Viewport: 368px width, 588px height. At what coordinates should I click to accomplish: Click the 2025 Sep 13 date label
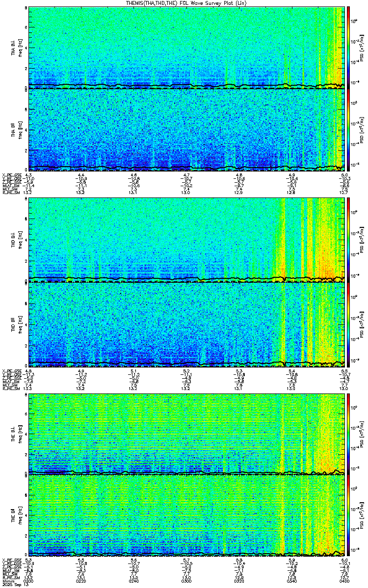[12, 585]
